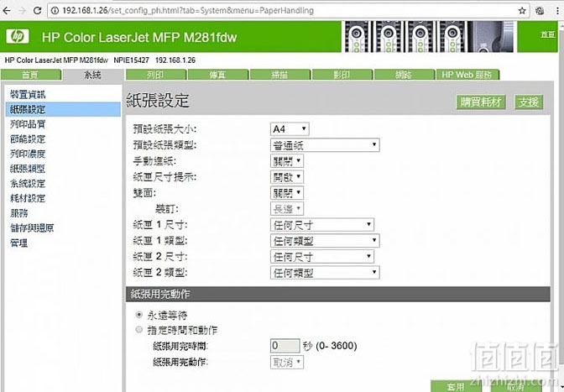The width and height of the screenshot is (564, 392).
Task: Open the 紙匣尺寸提示 dropdown
Action: pos(287,177)
